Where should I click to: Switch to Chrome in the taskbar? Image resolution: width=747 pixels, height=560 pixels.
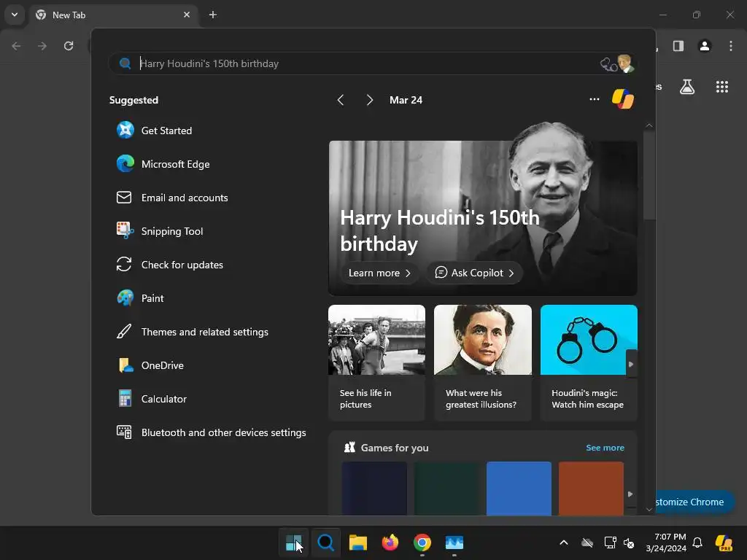[x=422, y=542]
